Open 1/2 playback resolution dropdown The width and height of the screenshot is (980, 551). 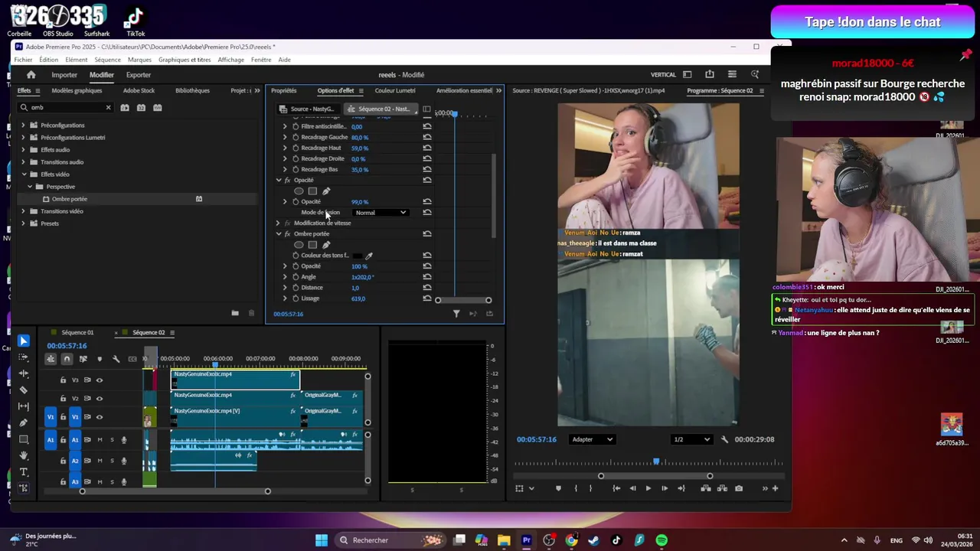point(691,439)
